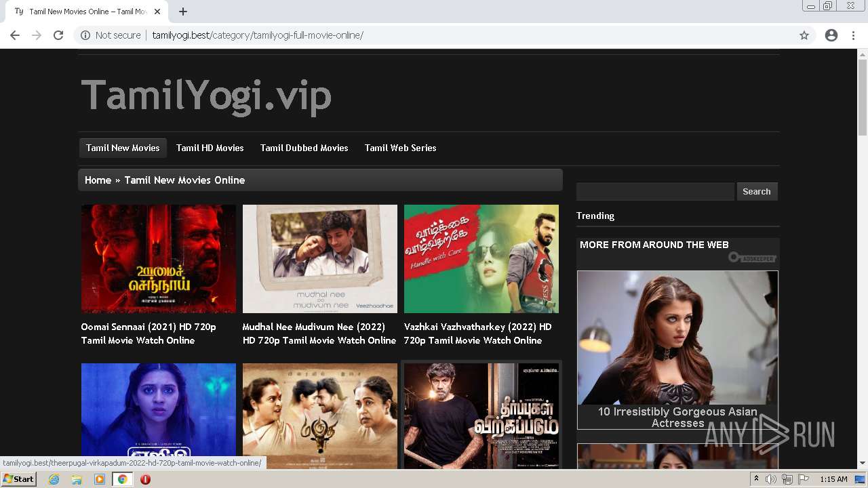Open Vazhkai Vazhvatharkey (2022) title link
Screen dimensions: 868x488
pos(478,333)
